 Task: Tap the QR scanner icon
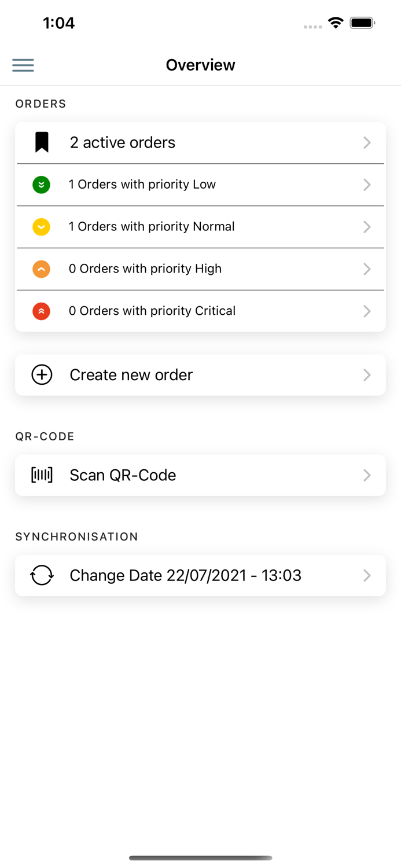point(42,475)
